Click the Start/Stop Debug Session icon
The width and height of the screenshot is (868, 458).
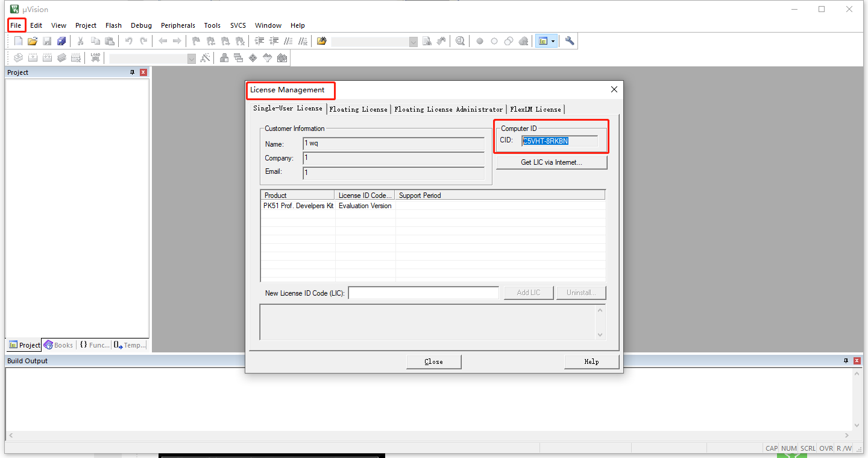[x=461, y=41]
